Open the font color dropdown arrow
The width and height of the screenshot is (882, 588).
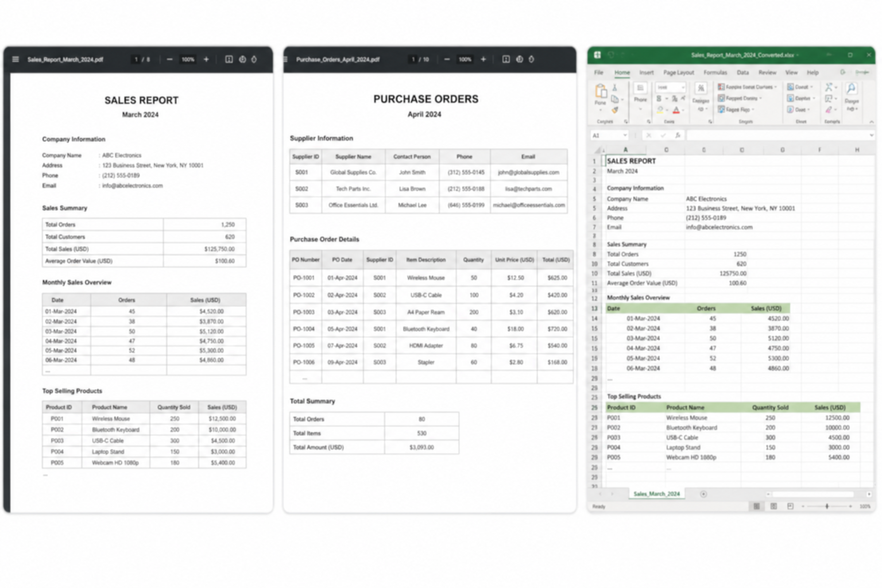(683, 110)
